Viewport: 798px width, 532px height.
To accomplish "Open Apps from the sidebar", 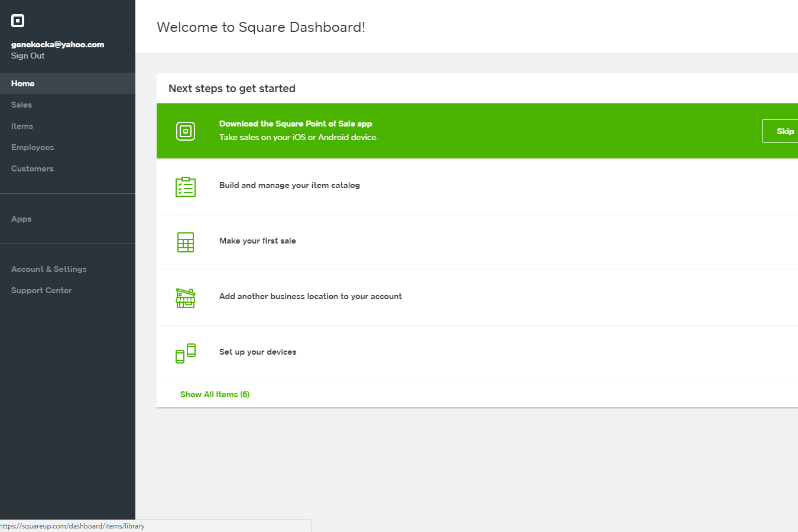I will click(21, 219).
